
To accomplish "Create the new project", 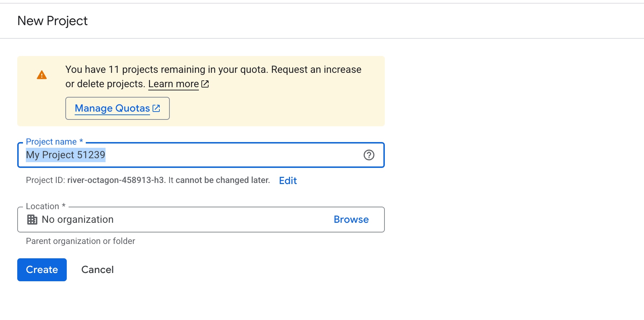I will tap(42, 270).
